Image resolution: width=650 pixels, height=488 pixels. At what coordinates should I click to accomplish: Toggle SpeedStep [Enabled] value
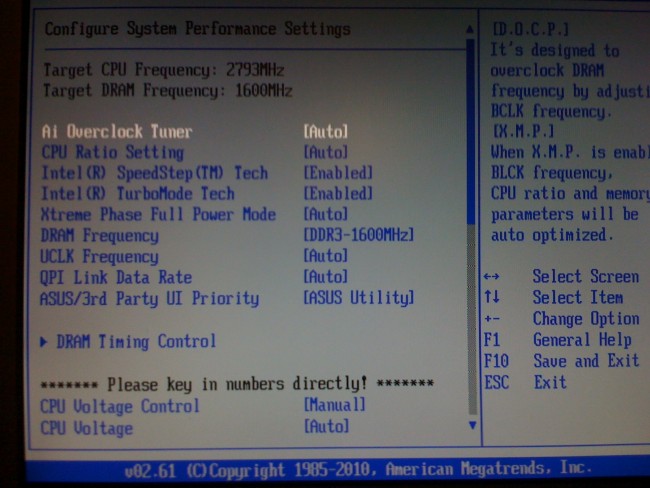338,173
